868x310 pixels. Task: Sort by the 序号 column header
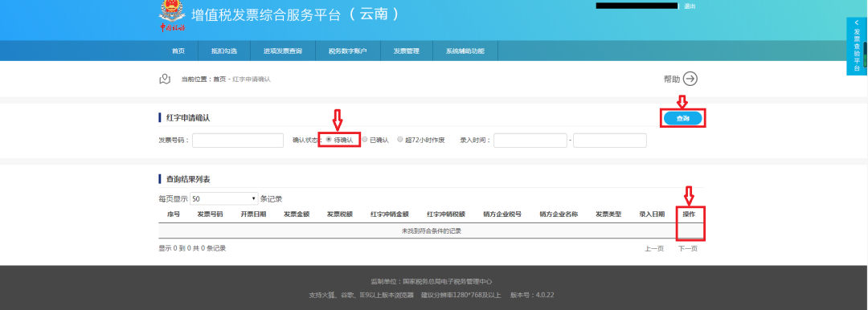pyautogui.click(x=174, y=214)
